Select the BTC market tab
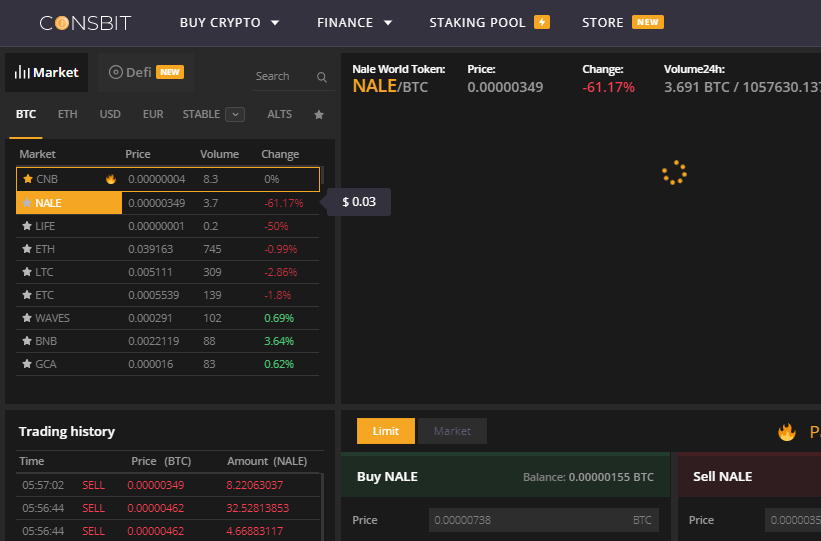This screenshot has width=821, height=541. [x=26, y=114]
